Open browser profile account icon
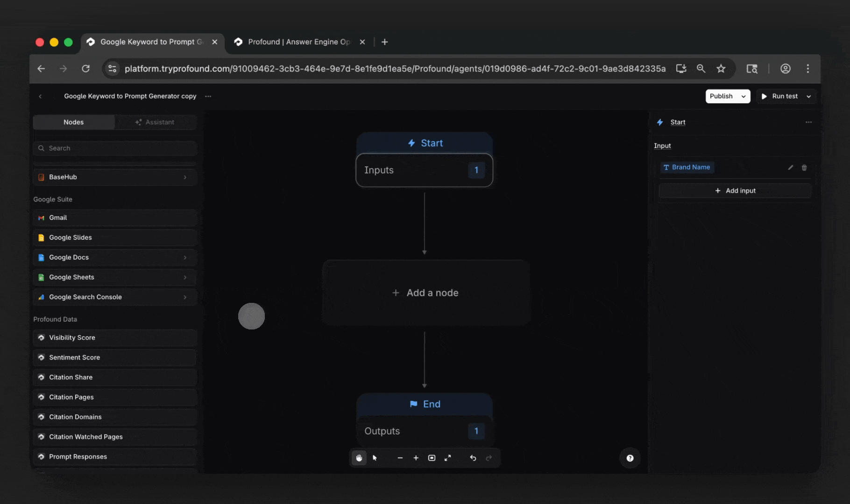 coord(785,69)
